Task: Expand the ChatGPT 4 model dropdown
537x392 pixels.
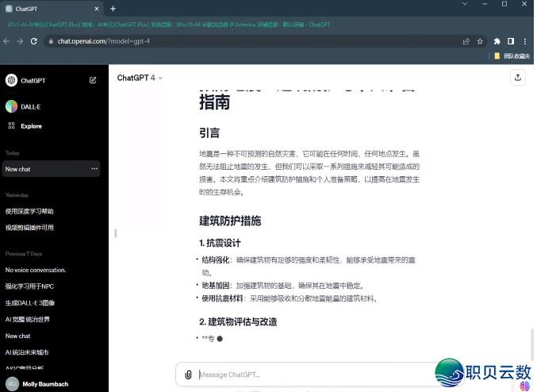Action: [140, 78]
